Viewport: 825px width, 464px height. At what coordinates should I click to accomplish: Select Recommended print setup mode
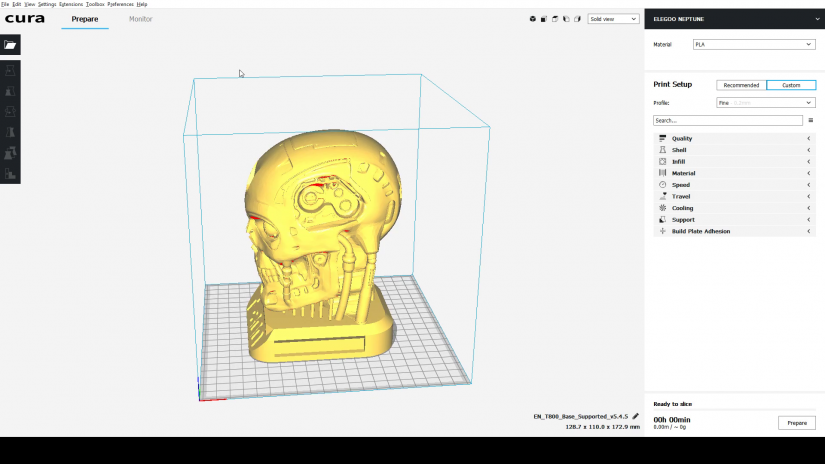741,85
